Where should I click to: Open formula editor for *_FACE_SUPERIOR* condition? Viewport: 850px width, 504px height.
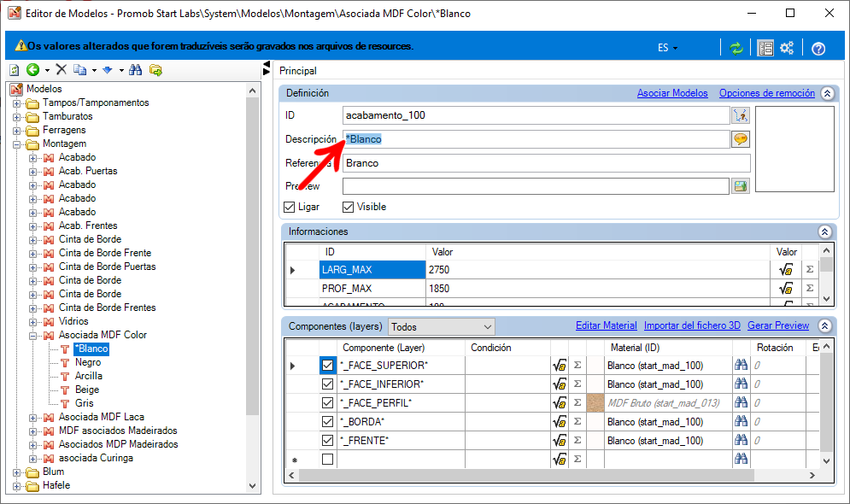(560, 366)
